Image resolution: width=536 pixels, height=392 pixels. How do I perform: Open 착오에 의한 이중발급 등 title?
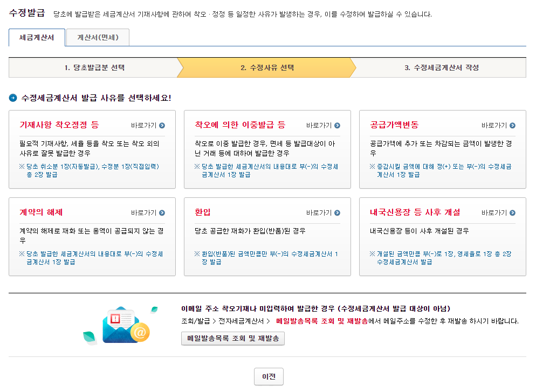pyautogui.click(x=240, y=125)
